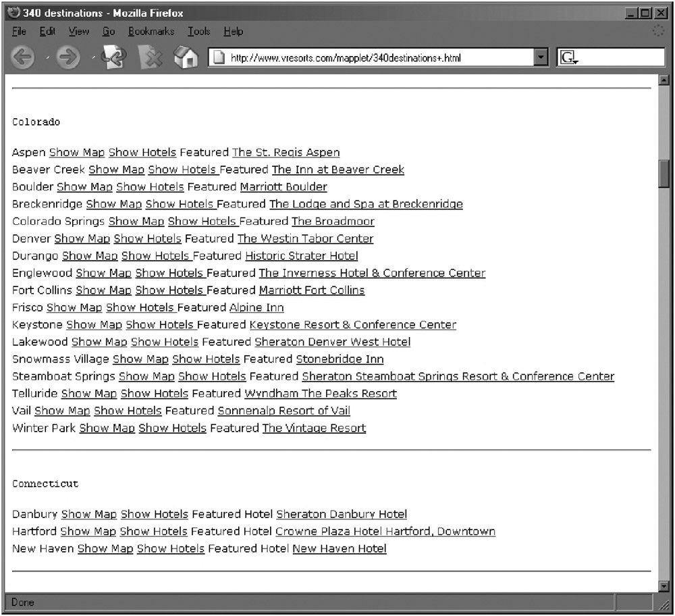Viewport: 675px width, 616px height.
Task: Open Sheraton Danbury Hotel link
Action: pyautogui.click(x=342, y=514)
